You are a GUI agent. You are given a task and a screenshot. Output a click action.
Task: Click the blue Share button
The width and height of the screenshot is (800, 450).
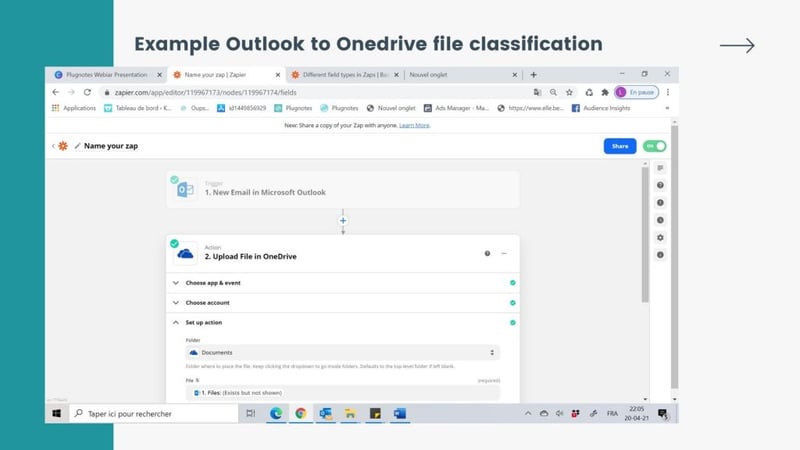click(x=620, y=146)
